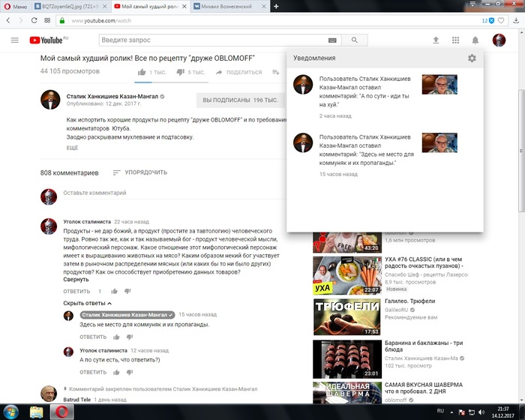
Task: Open the upload video icon
Action: click(436, 40)
